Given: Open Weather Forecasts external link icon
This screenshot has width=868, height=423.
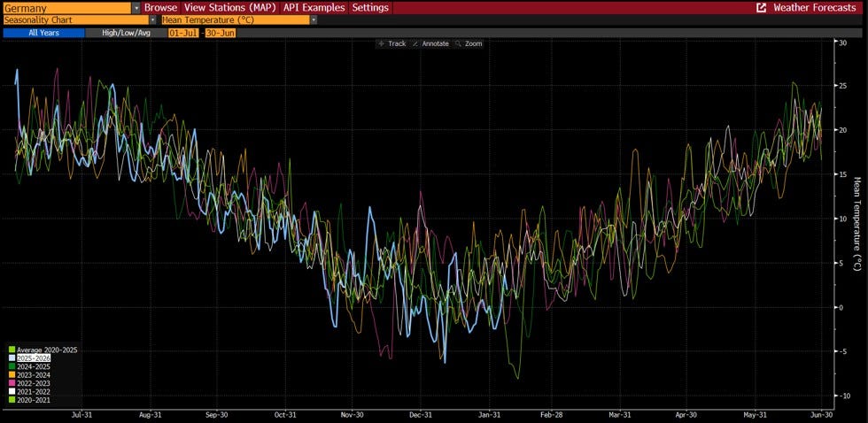Looking at the screenshot, I should [762, 8].
